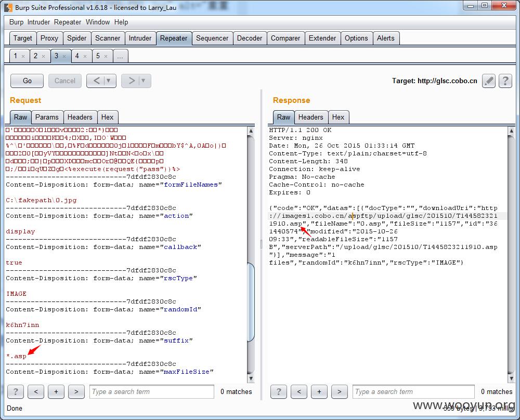This screenshot has height=420, width=520.
Task: Switch to the Target tool tab
Action: (22, 38)
